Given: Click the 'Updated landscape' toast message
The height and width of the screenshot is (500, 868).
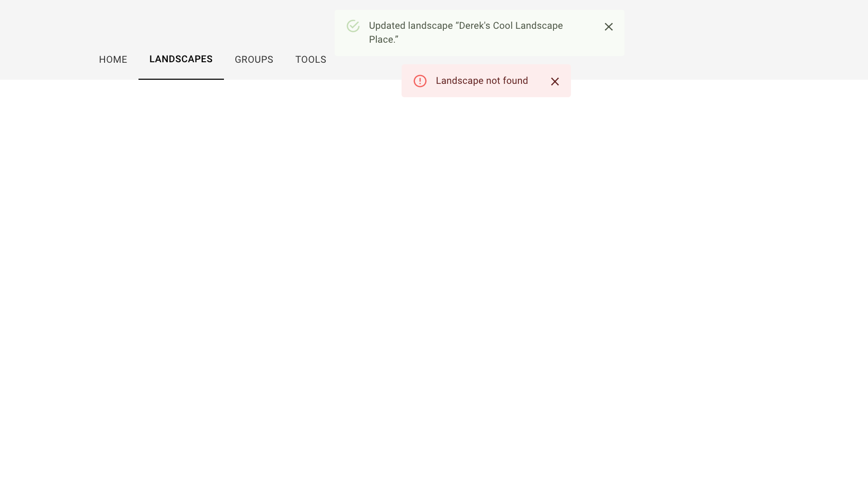Looking at the screenshot, I should click(466, 32).
